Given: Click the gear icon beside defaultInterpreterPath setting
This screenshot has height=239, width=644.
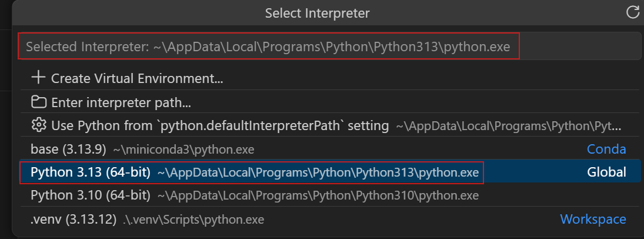Looking at the screenshot, I should pos(39,125).
